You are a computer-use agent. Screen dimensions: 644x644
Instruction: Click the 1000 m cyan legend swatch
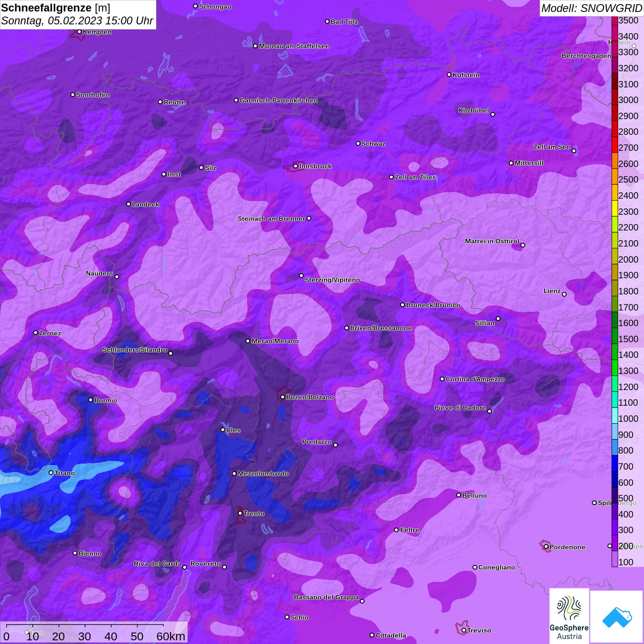(x=615, y=415)
